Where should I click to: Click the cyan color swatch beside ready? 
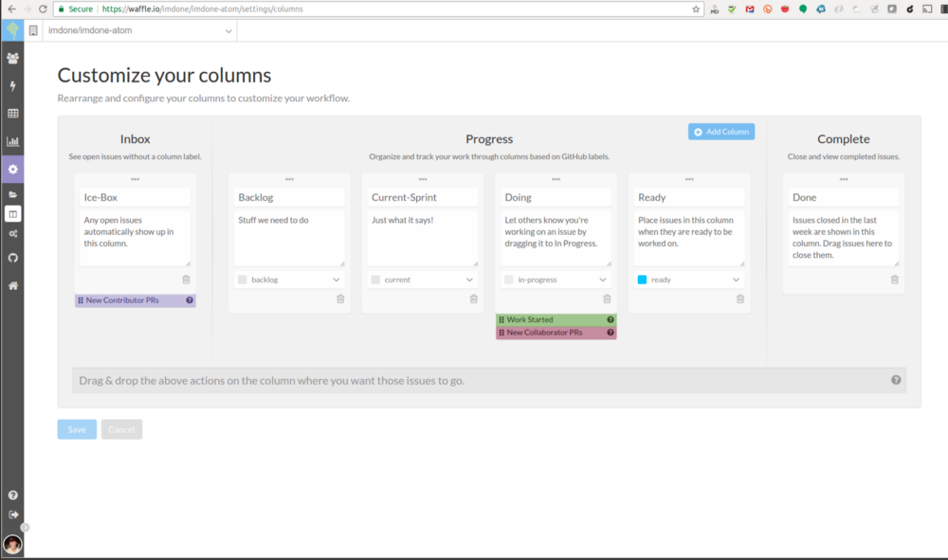click(x=640, y=279)
